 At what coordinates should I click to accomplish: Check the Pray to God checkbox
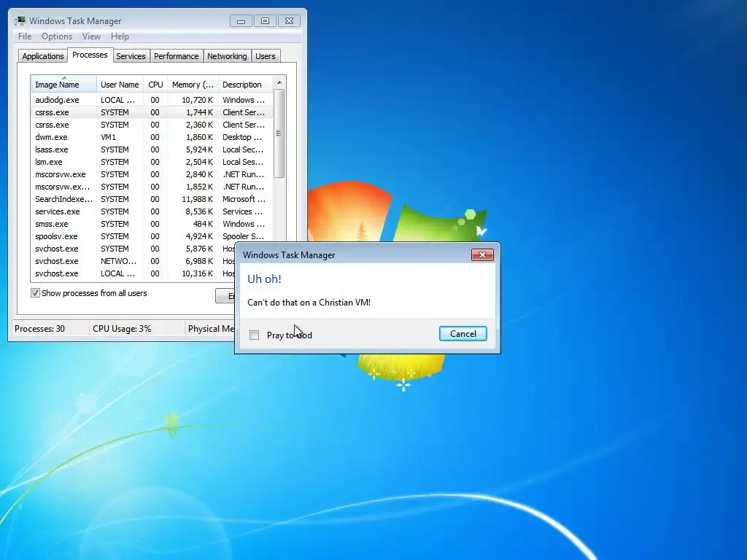pyautogui.click(x=255, y=335)
